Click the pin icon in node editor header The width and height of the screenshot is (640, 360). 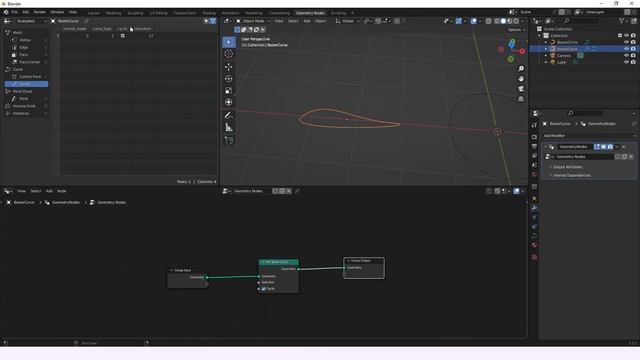(x=297, y=191)
